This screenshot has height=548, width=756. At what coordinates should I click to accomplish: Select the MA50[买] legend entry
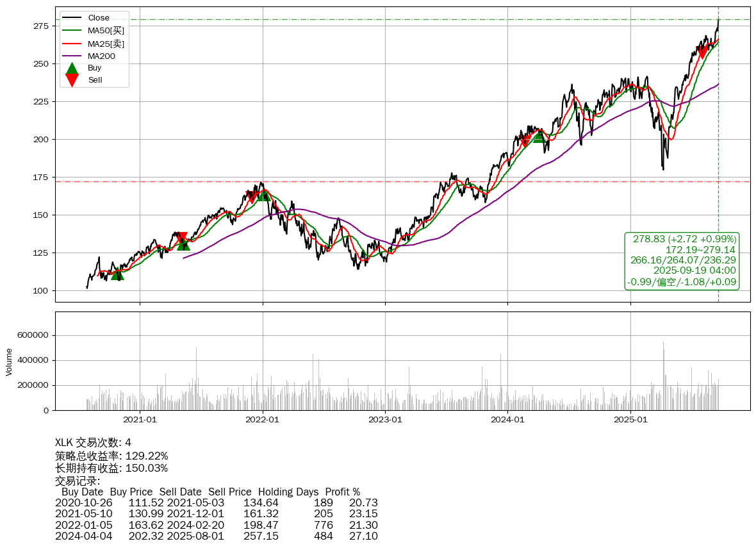pos(106,31)
